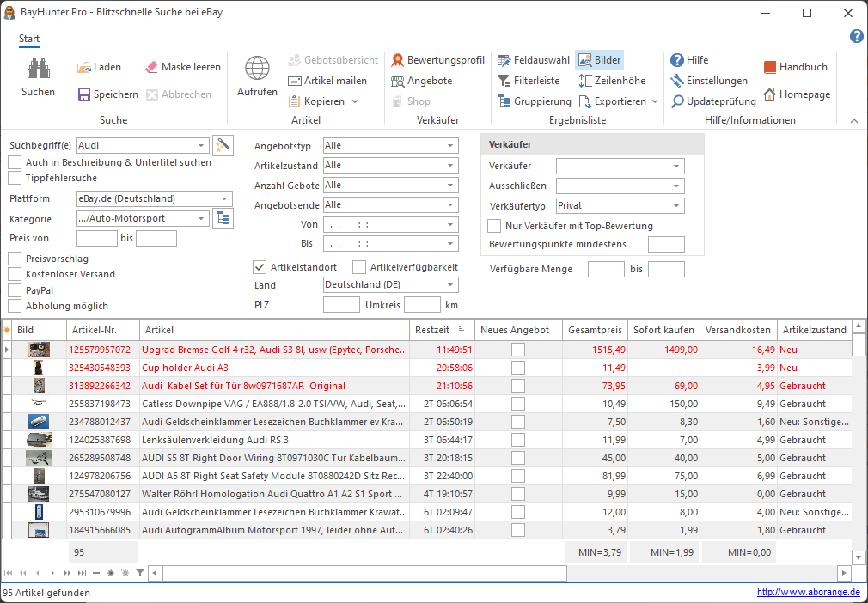Clear the form with Maske leeren
This screenshot has height=603, width=868.
[x=183, y=67]
